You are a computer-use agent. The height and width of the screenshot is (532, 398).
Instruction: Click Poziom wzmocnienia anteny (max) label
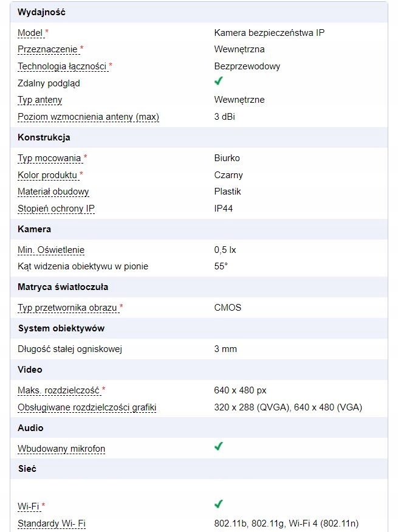coord(88,117)
